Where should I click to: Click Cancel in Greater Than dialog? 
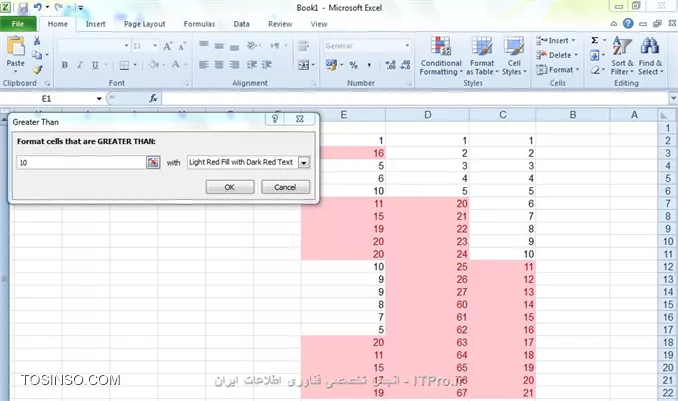[x=285, y=187]
